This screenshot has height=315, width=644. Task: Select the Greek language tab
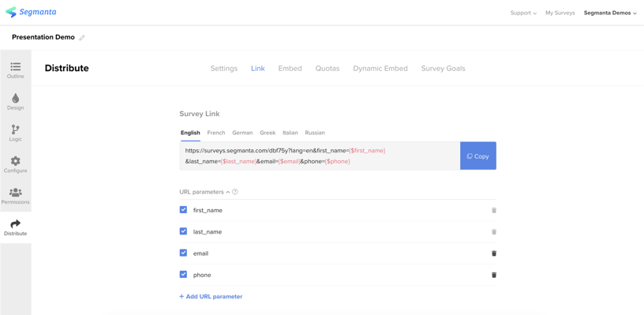pyautogui.click(x=268, y=133)
